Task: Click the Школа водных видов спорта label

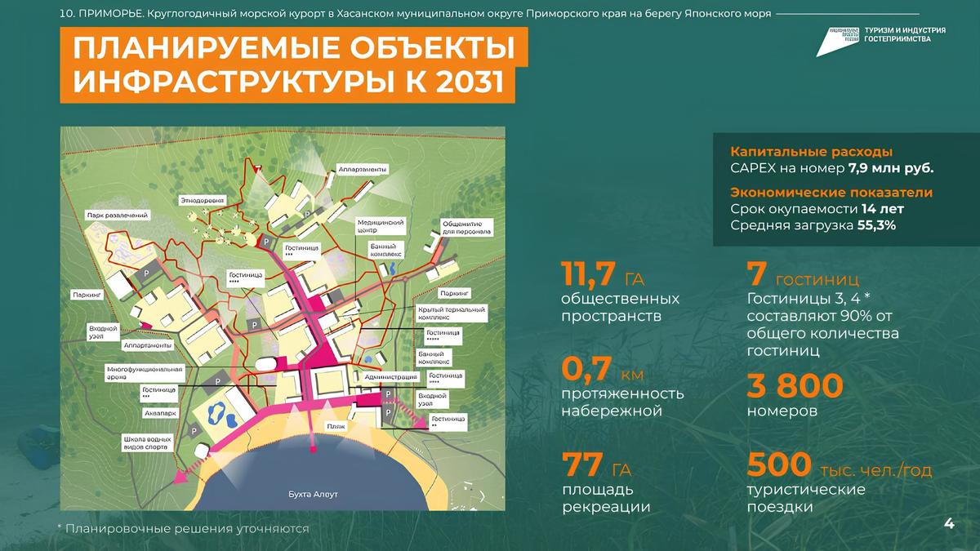Action: click(x=148, y=443)
